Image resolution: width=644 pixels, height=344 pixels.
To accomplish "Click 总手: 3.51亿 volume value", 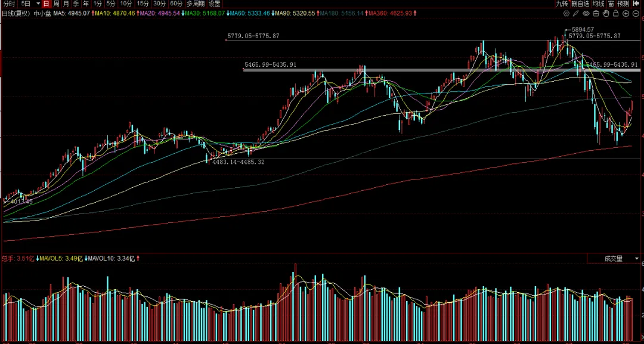I will point(18,259).
